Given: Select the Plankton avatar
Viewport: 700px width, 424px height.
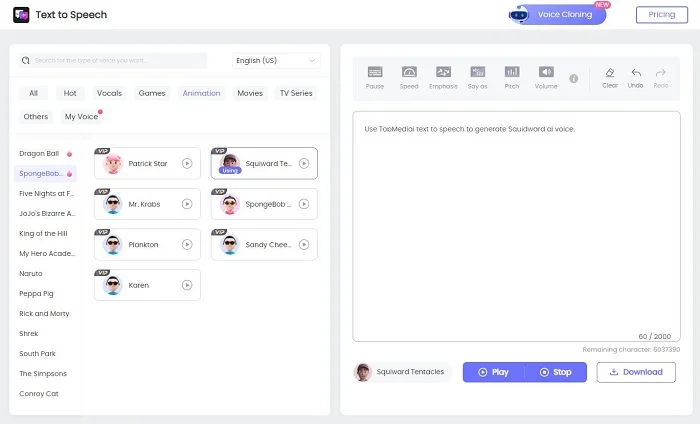Looking at the screenshot, I should point(112,245).
